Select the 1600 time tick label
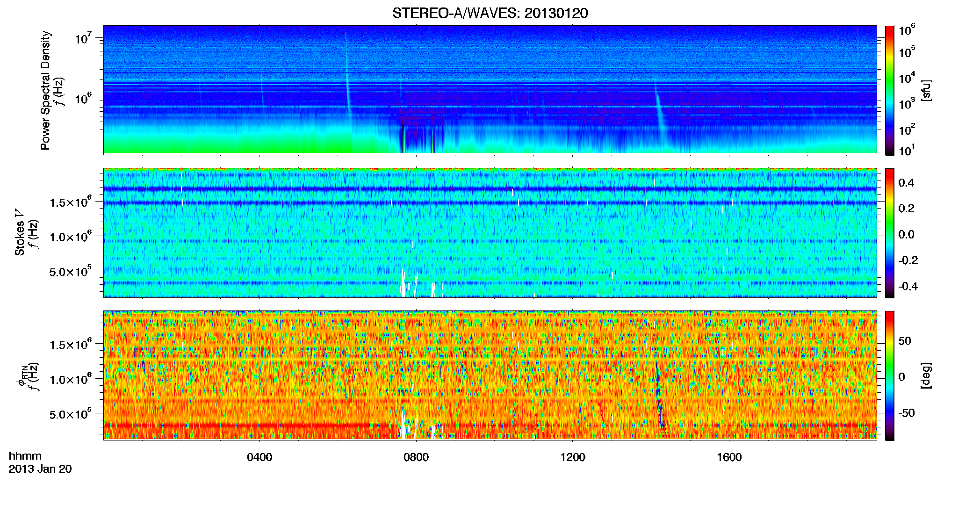 pyautogui.click(x=729, y=457)
